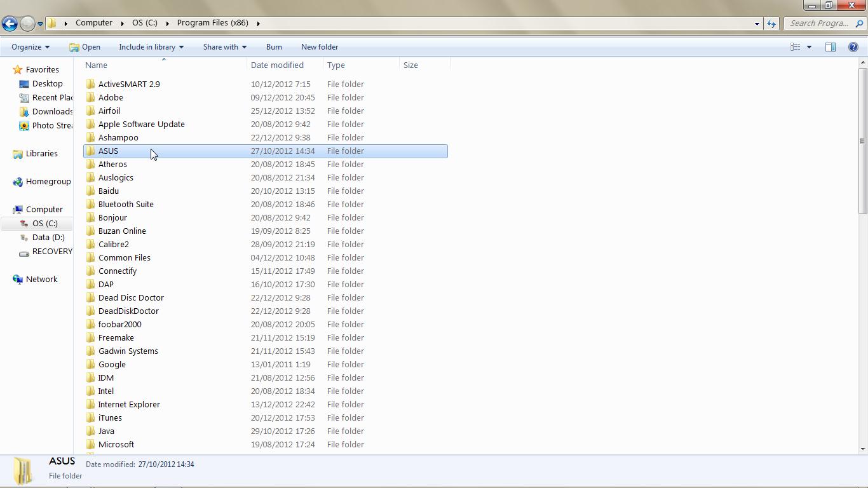Click the Back navigation arrow
The image size is (868, 488).
(x=10, y=23)
